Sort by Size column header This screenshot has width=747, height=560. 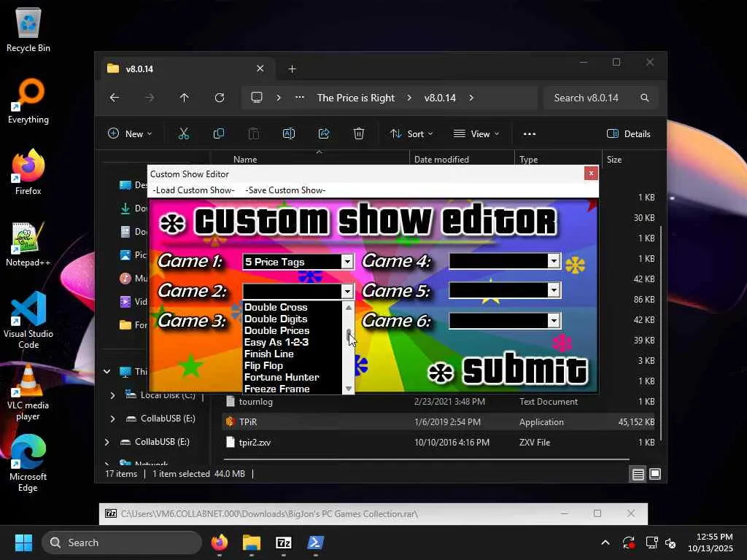coord(614,160)
